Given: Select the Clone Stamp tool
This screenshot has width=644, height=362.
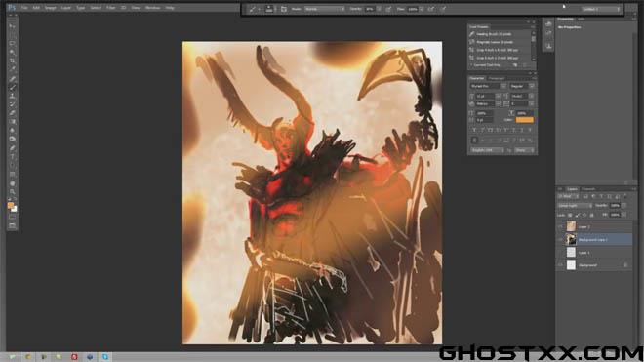Looking at the screenshot, I should tap(13, 96).
